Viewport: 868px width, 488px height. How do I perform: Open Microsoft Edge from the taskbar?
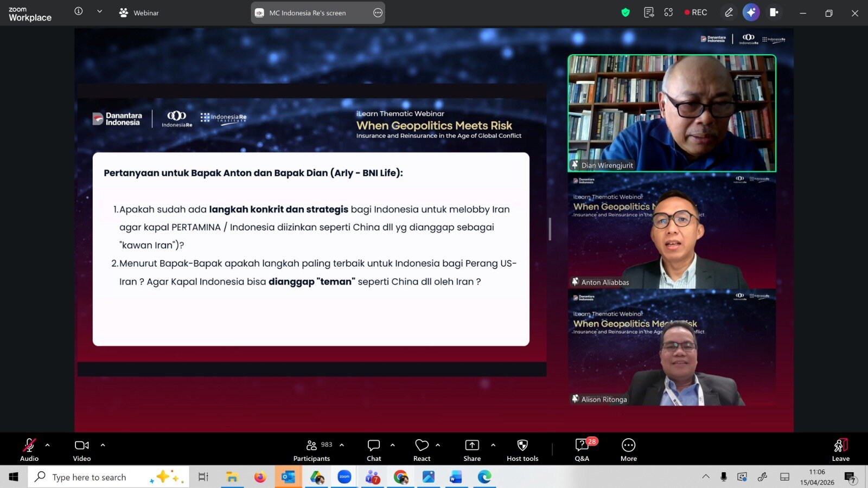[484, 477]
